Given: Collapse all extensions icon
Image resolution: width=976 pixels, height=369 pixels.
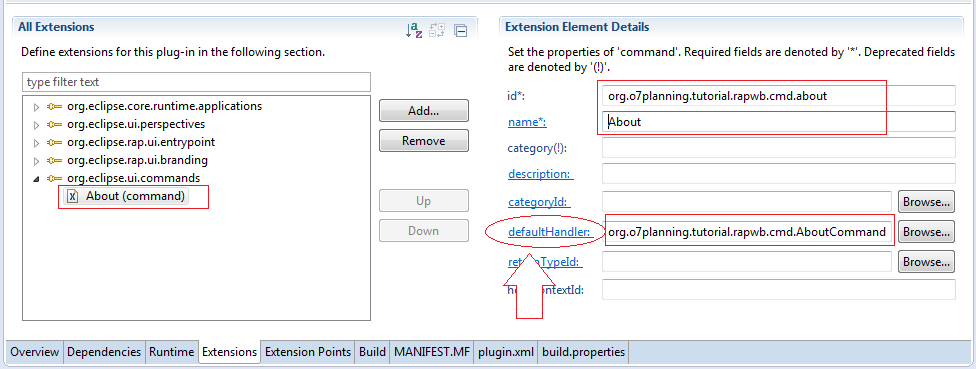Looking at the screenshot, I should 460,30.
